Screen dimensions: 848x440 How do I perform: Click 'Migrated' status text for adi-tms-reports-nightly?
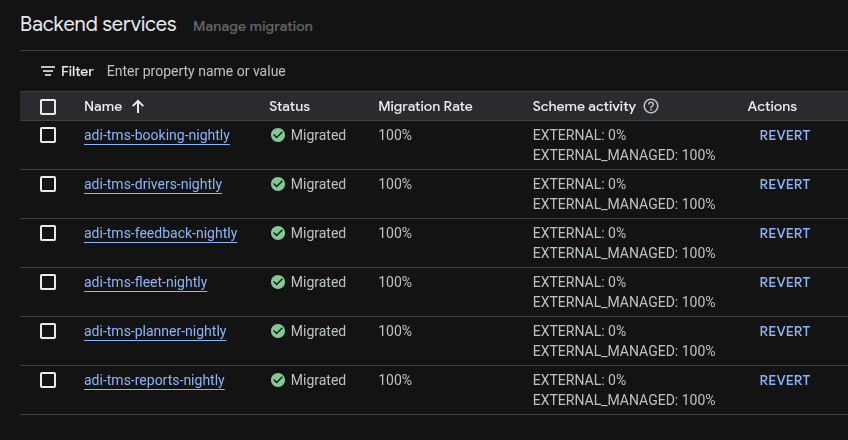(318, 380)
